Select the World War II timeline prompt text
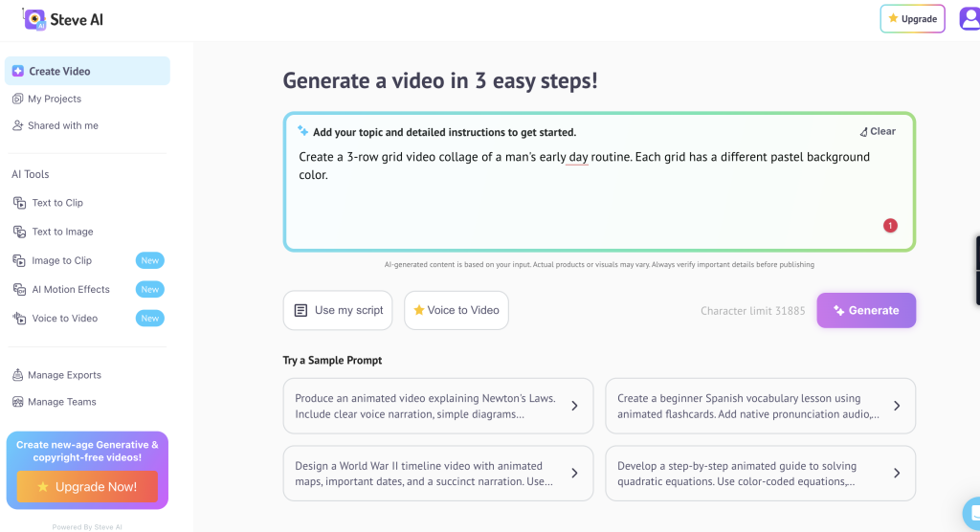This screenshot has height=532, width=980. click(x=424, y=474)
